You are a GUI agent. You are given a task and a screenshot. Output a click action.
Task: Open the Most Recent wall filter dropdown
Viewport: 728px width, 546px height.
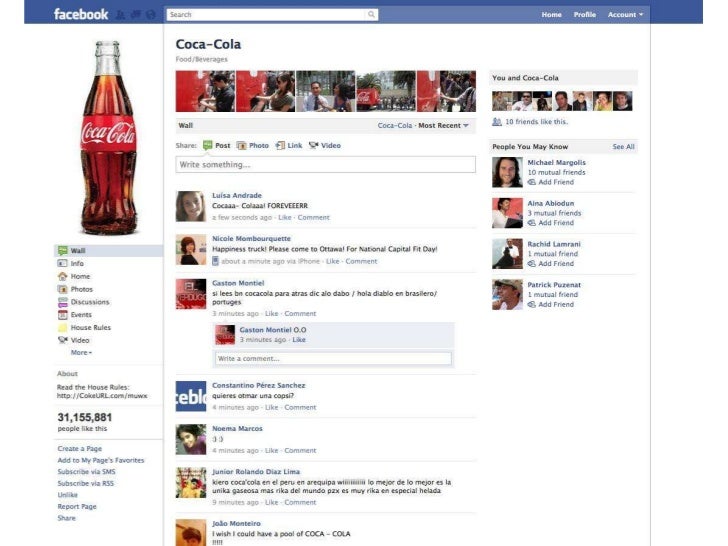click(x=443, y=125)
